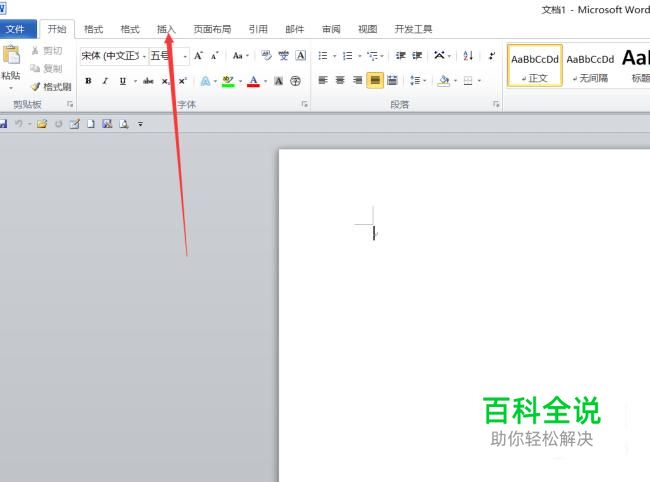Click the Subscript x₂ button
This screenshot has width=650, height=482.
(x=165, y=81)
